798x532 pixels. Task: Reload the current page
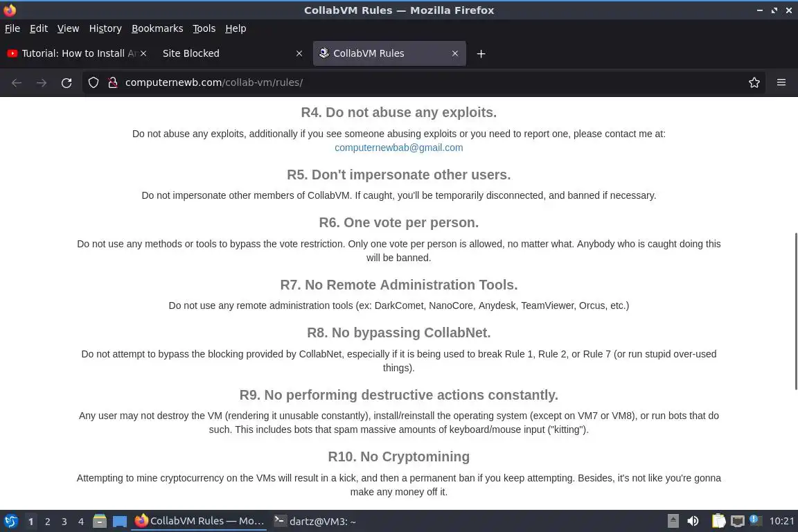click(x=66, y=82)
